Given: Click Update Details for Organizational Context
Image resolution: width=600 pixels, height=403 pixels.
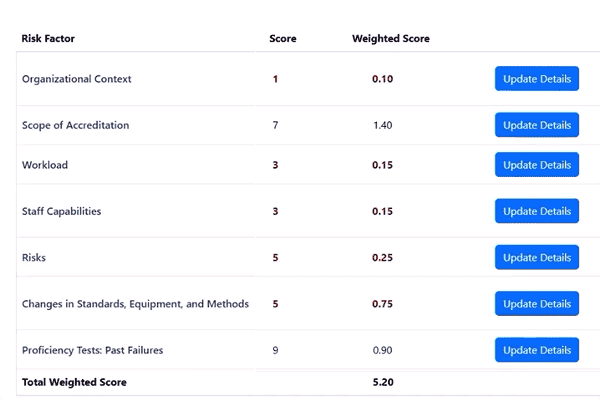Looking at the screenshot, I should point(537,79).
